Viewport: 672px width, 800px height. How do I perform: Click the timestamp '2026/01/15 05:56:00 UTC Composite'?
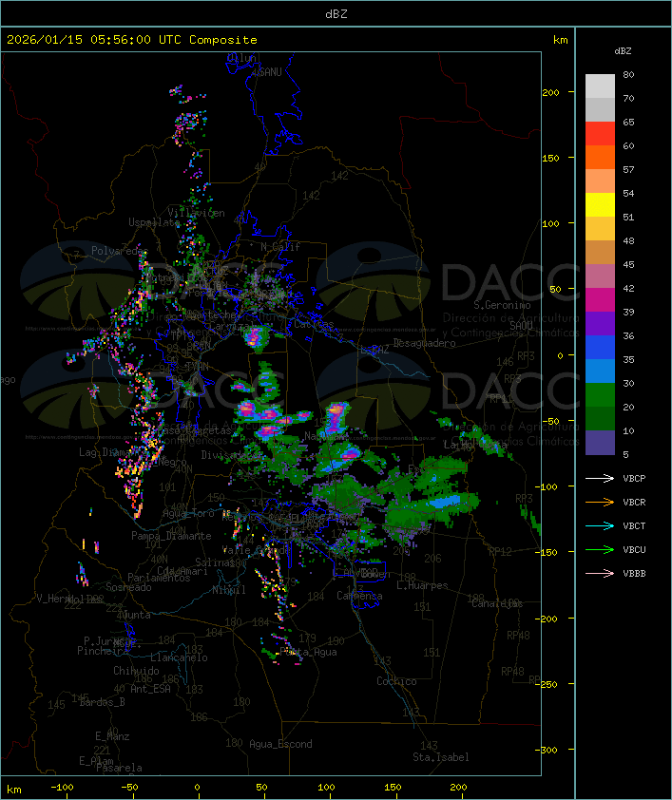coord(132,40)
